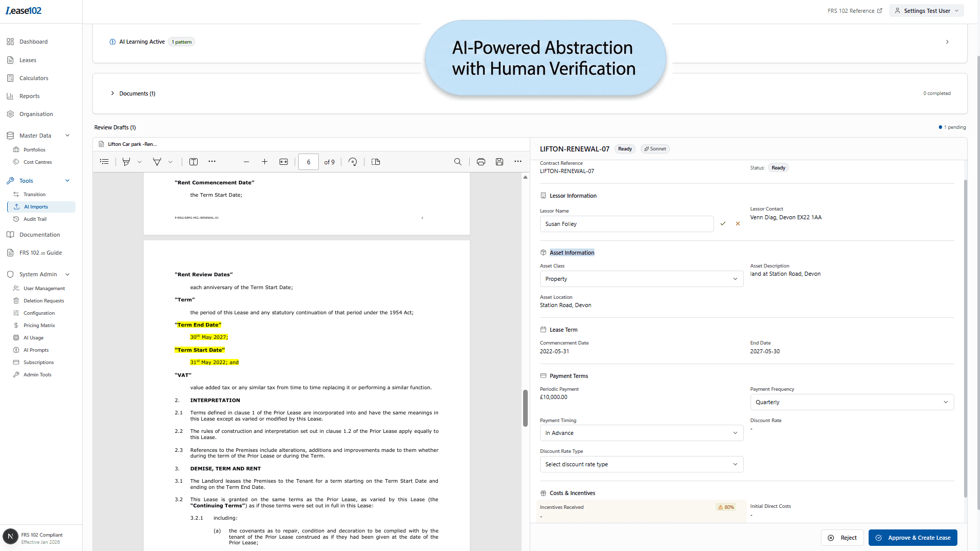Image resolution: width=980 pixels, height=551 pixels.
Task: Open the Asset Class dropdown
Action: [641, 278]
